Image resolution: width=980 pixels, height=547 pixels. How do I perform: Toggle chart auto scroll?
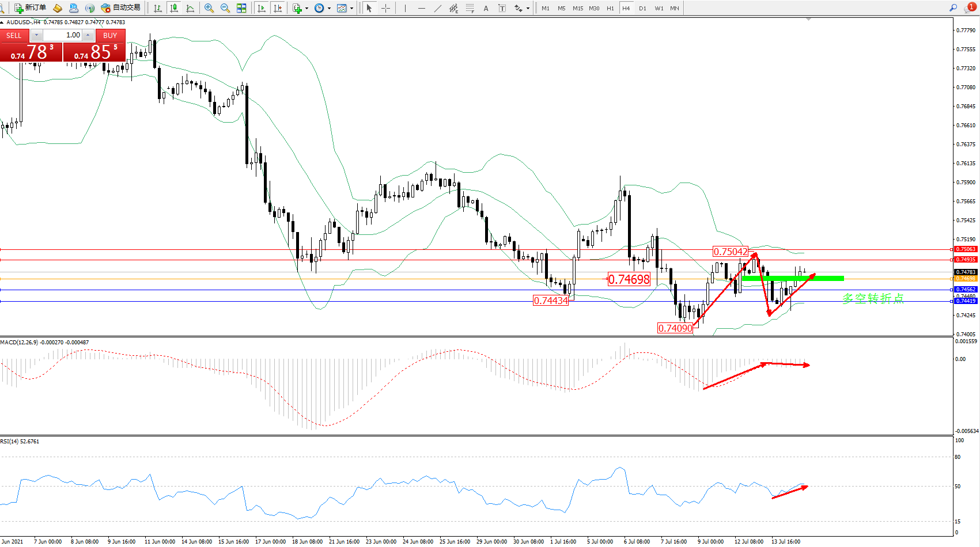coord(262,8)
